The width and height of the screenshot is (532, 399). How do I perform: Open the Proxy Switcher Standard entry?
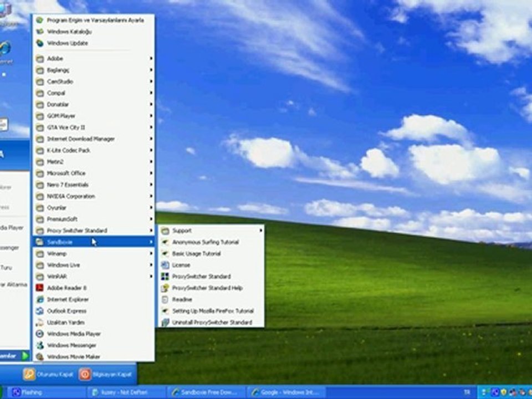tap(94, 231)
